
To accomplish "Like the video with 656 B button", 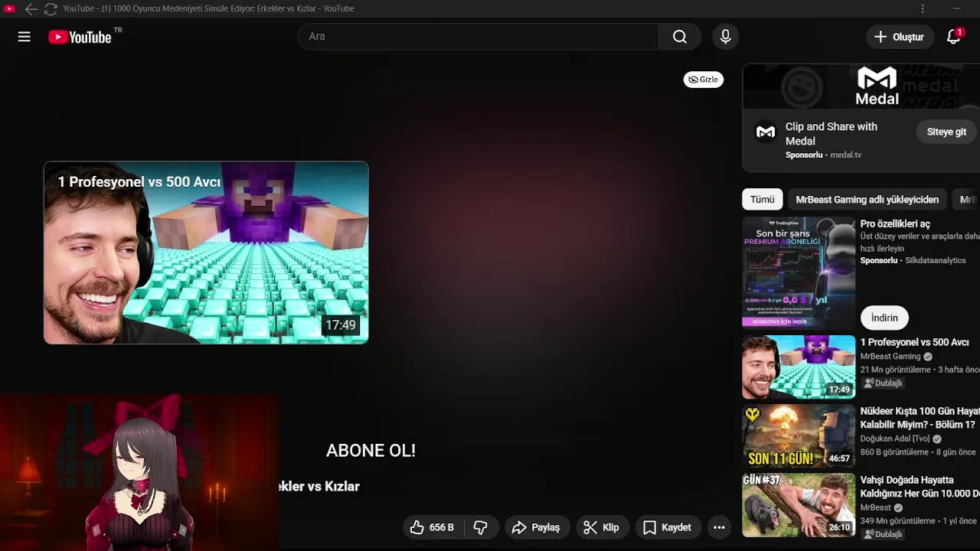I will (x=433, y=527).
